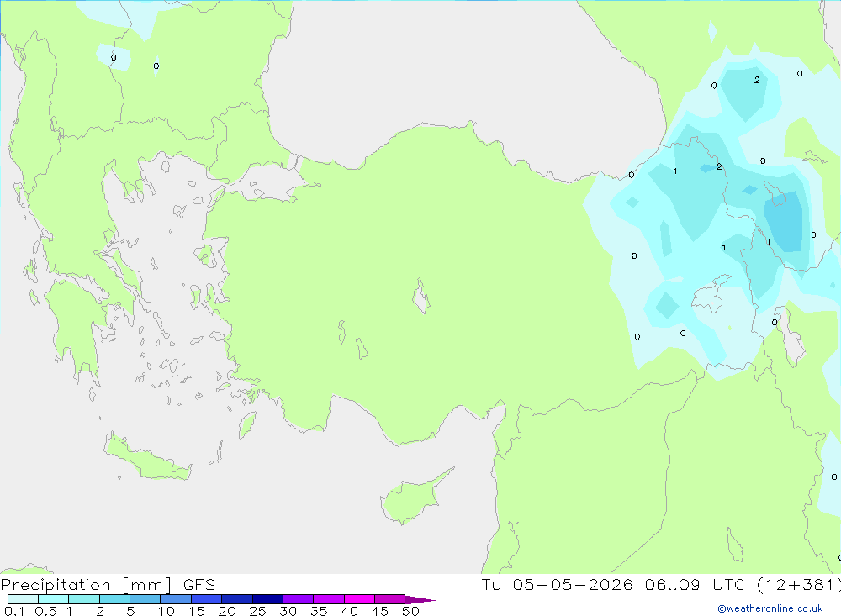Click the purple over-50 arrow at legend end
The width and height of the screenshot is (841, 616).
click(420, 599)
